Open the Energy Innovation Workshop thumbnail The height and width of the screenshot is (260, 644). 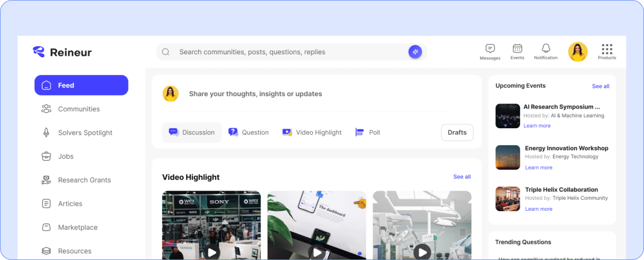coord(508,157)
